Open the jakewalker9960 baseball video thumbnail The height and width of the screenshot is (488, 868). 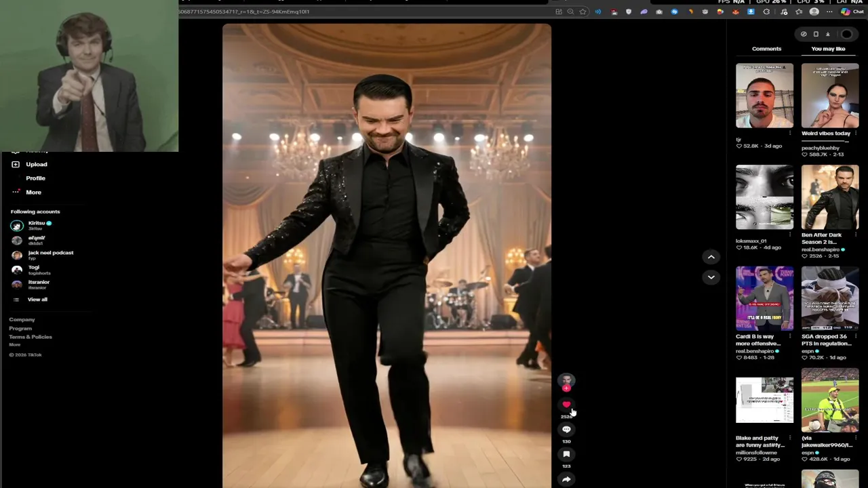pyautogui.click(x=830, y=401)
